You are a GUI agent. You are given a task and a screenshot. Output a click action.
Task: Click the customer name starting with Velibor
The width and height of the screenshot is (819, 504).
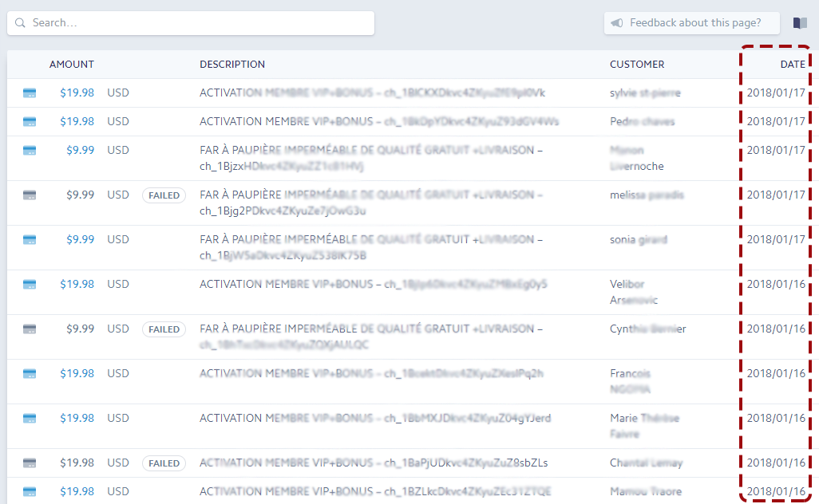click(634, 292)
